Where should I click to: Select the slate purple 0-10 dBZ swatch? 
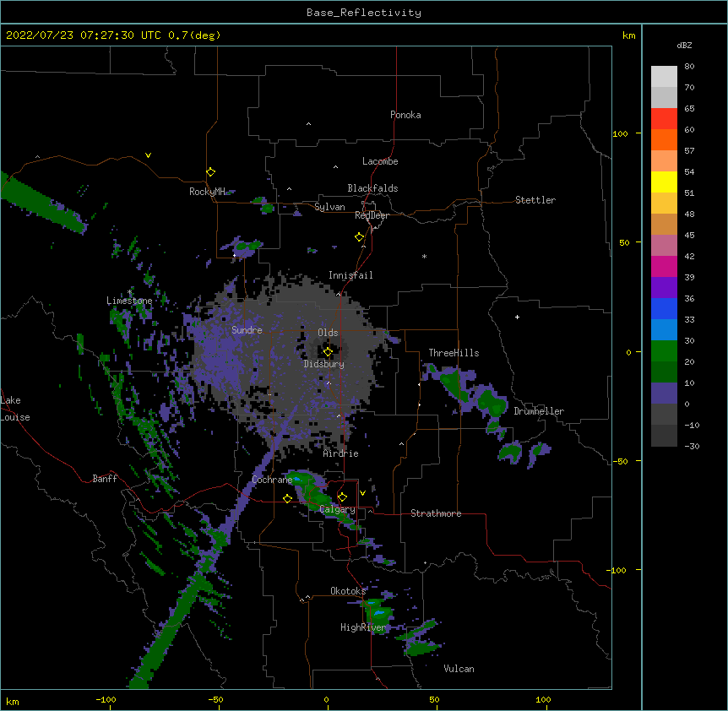(x=664, y=393)
